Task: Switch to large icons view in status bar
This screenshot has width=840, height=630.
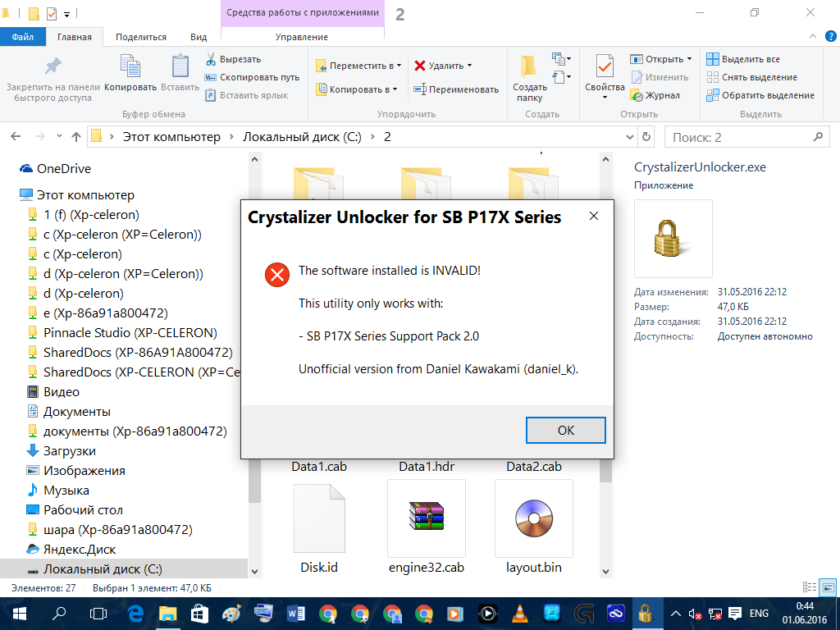Action: click(828, 587)
